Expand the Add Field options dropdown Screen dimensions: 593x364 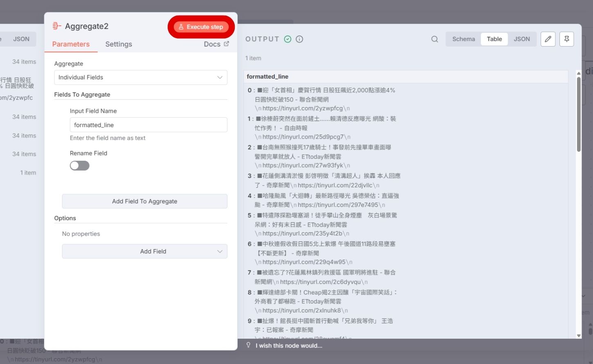[x=144, y=251]
